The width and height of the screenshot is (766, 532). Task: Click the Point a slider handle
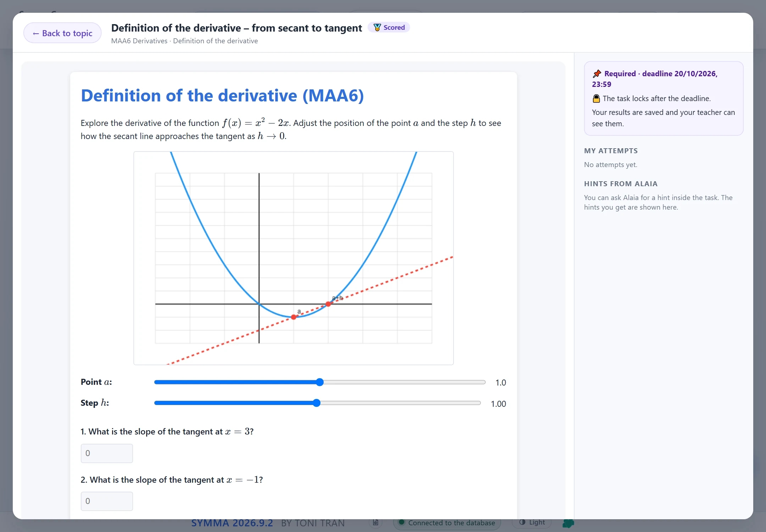pos(320,382)
